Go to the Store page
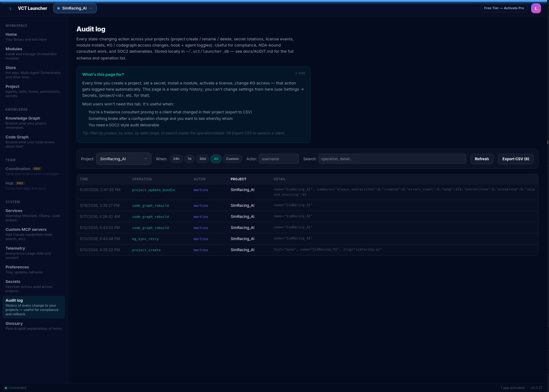 click(34, 72)
